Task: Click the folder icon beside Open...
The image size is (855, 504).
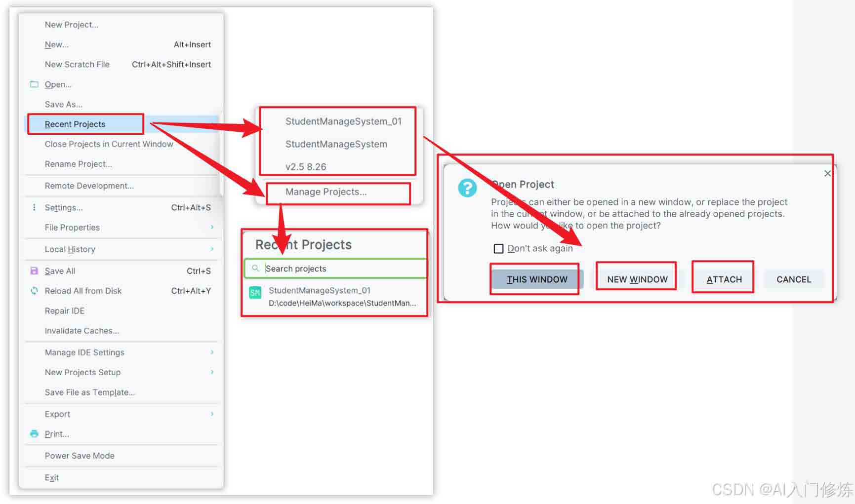Action: click(x=34, y=84)
